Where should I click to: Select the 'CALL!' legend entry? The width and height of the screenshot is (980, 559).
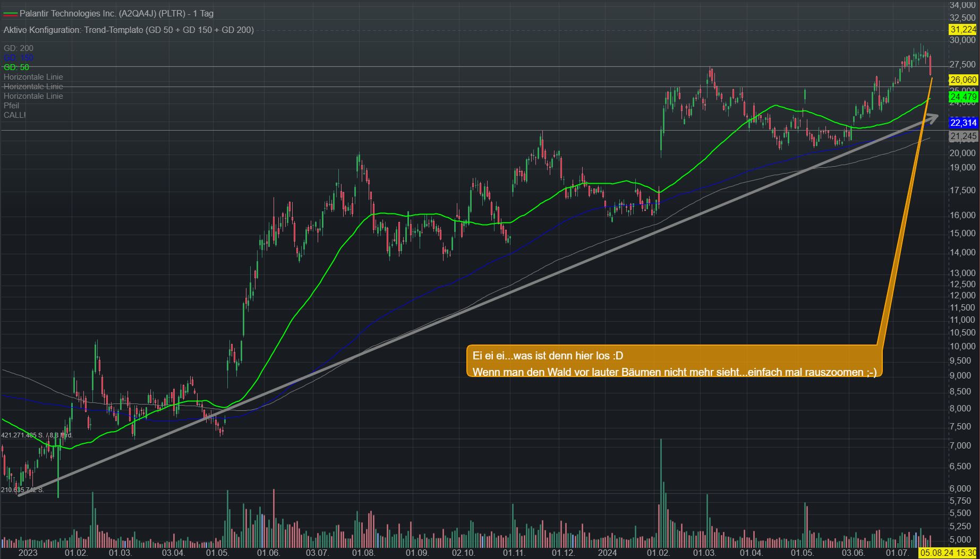[14, 115]
